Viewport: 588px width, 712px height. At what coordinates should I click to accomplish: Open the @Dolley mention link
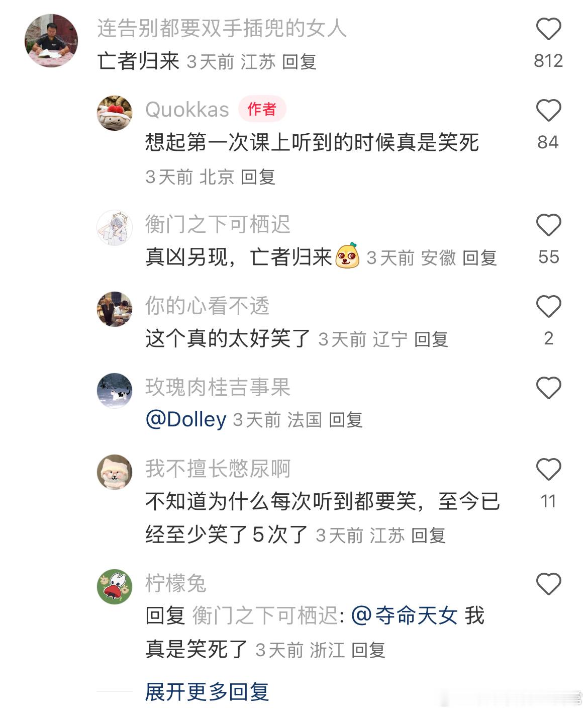point(186,419)
